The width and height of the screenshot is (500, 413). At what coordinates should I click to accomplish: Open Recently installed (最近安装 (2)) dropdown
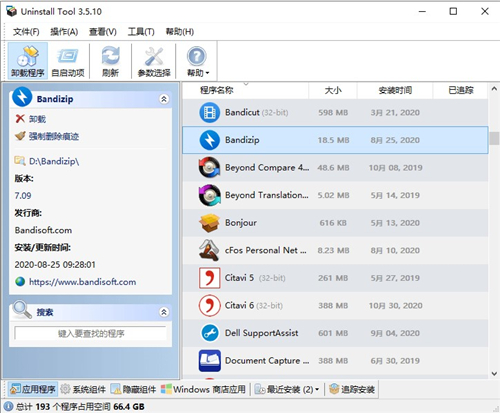(x=287, y=389)
